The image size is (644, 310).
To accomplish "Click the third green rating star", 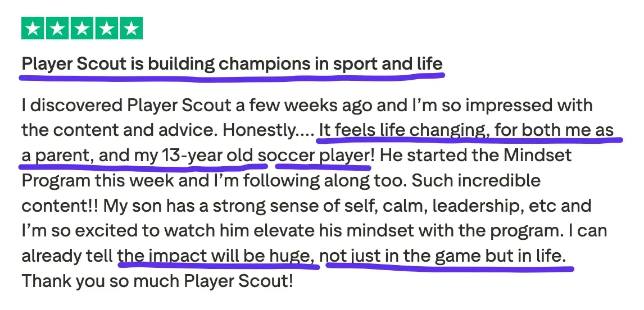I will 82,28.
